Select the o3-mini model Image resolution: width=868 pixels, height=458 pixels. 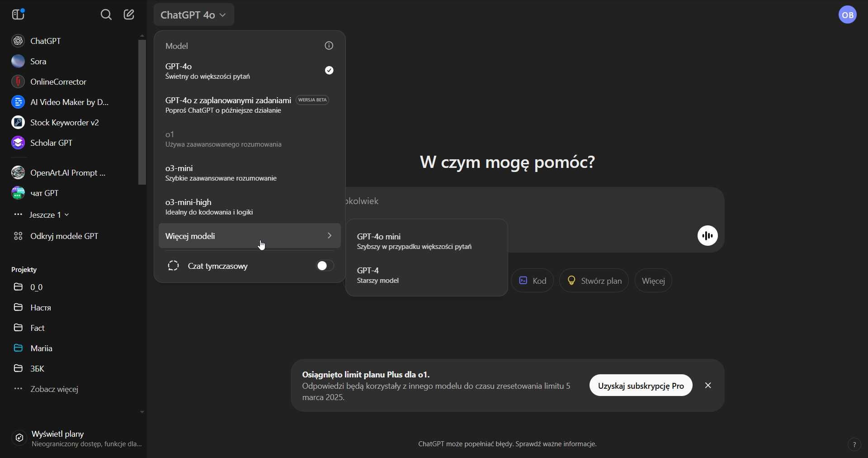point(250,173)
